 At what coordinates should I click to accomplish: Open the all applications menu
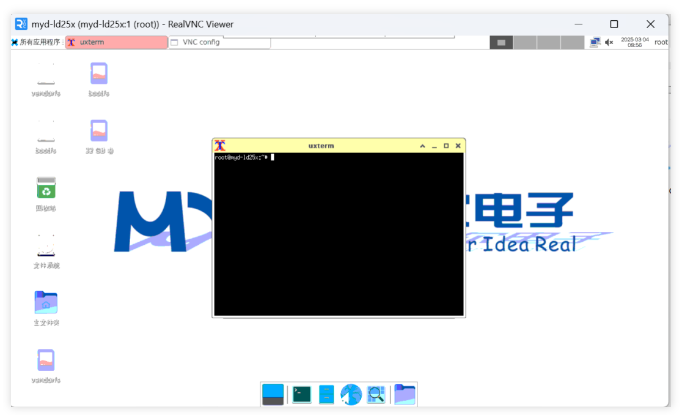click(36, 42)
